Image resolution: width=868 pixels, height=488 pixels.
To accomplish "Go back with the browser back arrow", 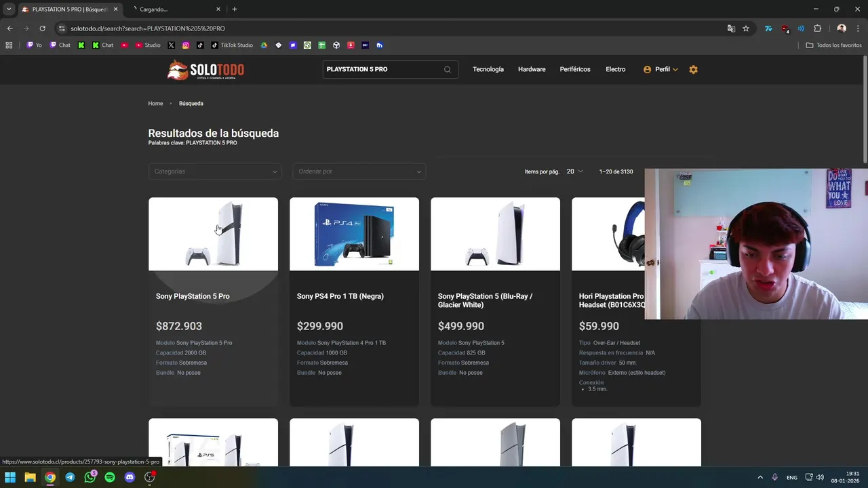I will coord(9,28).
